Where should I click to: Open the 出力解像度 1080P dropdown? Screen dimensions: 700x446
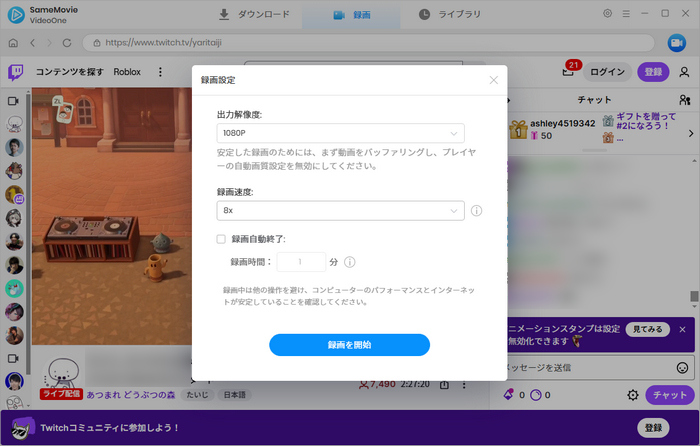click(x=340, y=133)
